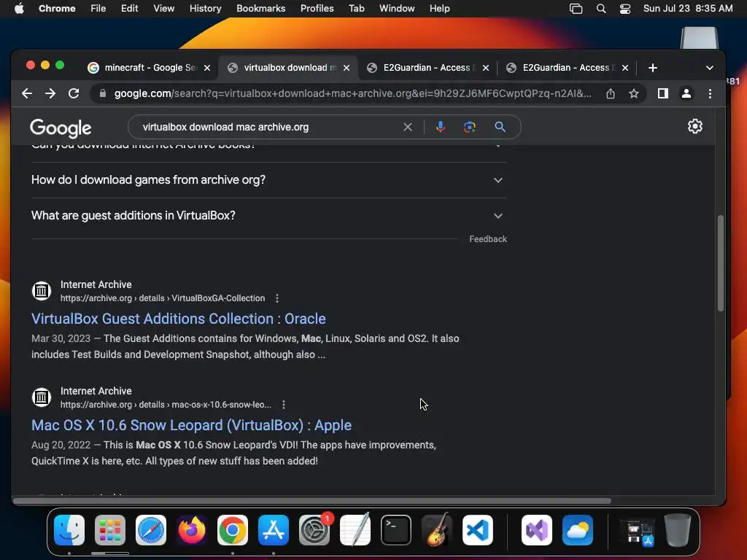747x560 pixels.
Task: Open Finder from the Dock
Action: (x=69, y=530)
